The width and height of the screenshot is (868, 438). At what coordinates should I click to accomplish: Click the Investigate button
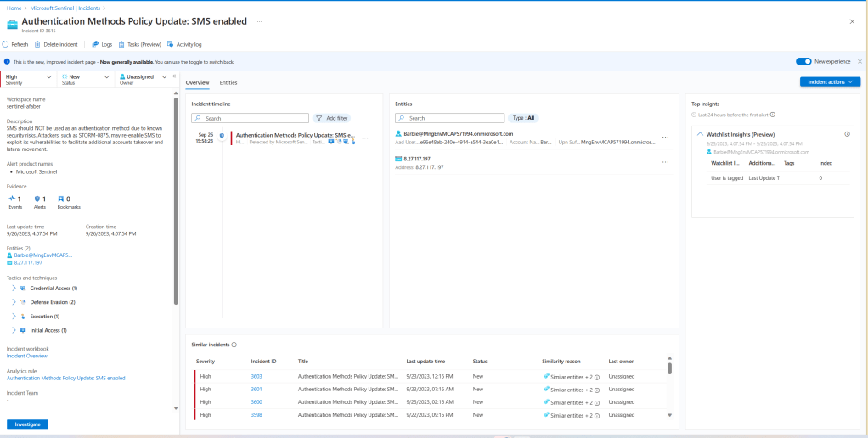click(x=27, y=424)
